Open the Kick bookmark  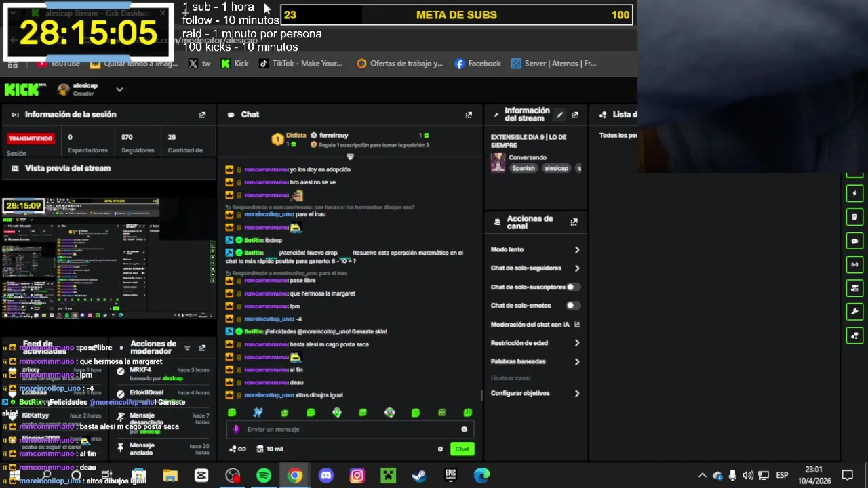pyautogui.click(x=235, y=64)
